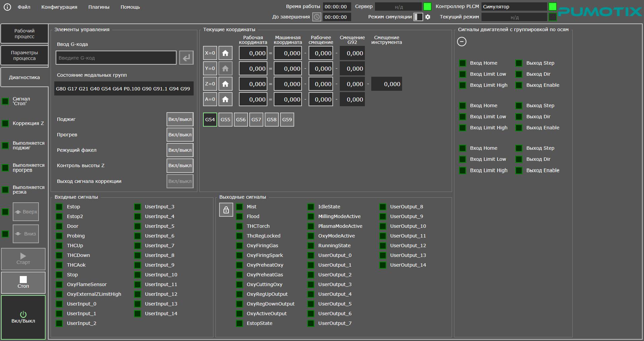Toggle the Режим симуляции switch

pos(418,17)
